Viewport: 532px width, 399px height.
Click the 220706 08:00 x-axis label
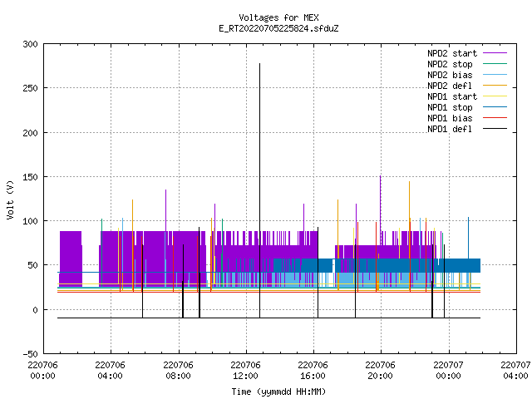pyautogui.click(x=178, y=370)
